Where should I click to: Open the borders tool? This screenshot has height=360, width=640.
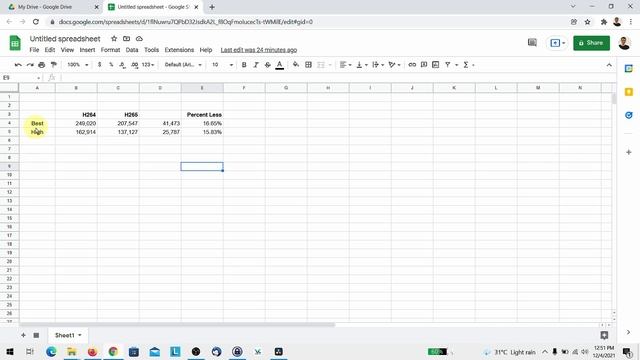pyautogui.click(x=309, y=65)
